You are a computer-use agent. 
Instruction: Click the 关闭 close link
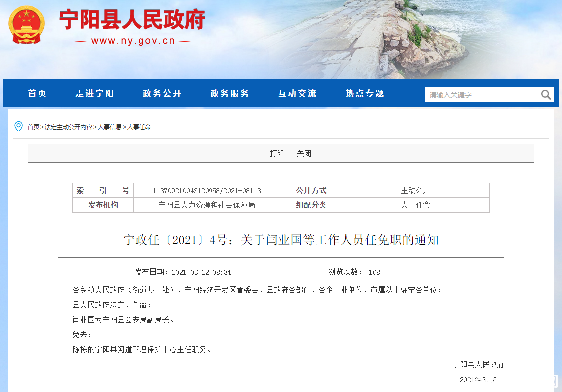pos(304,153)
